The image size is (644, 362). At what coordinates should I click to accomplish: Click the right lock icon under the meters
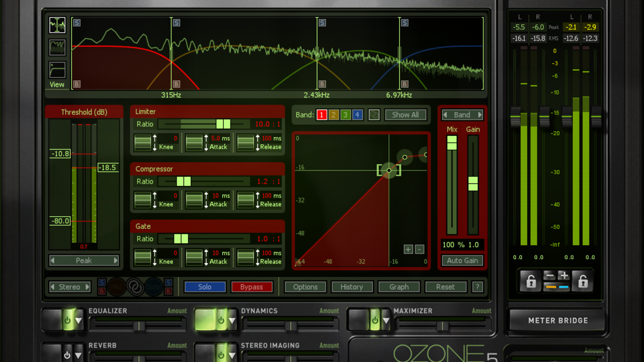[x=583, y=281]
